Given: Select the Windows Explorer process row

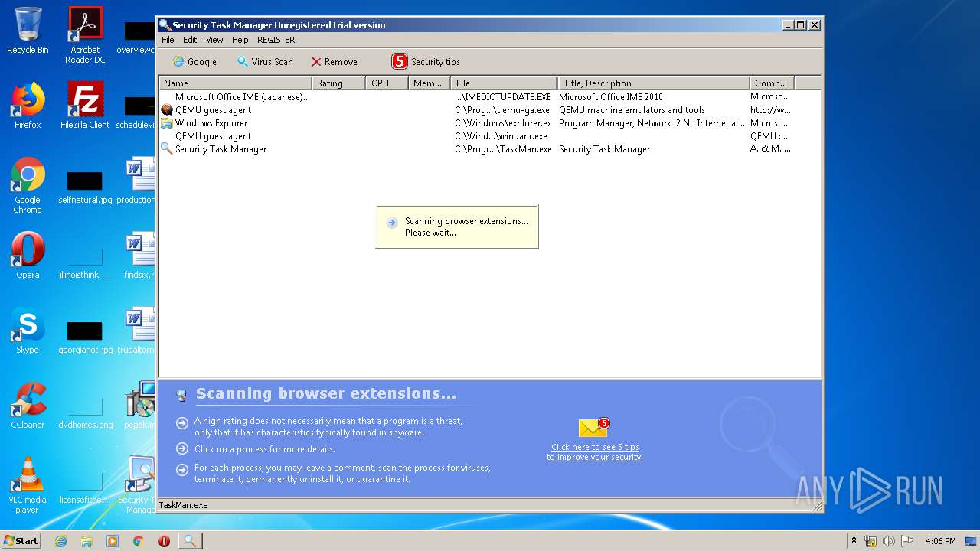Looking at the screenshot, I should (489, 123).
